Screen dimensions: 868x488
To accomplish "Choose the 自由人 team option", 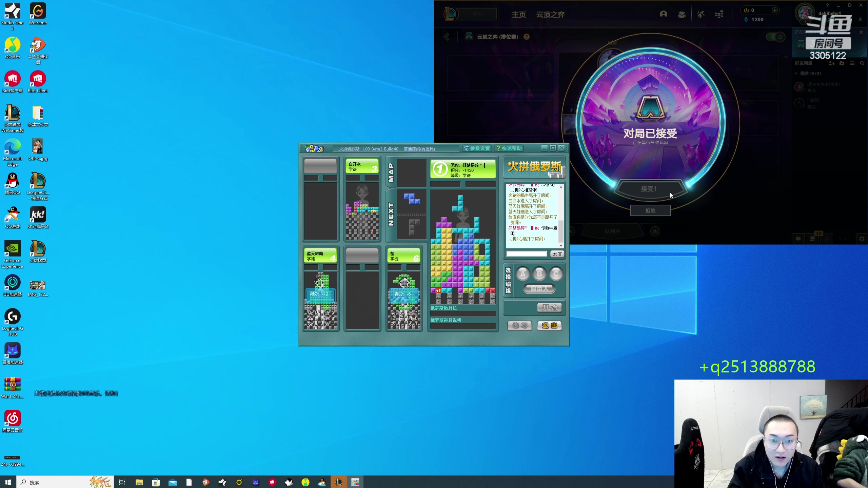I will [x=539, y=289].
